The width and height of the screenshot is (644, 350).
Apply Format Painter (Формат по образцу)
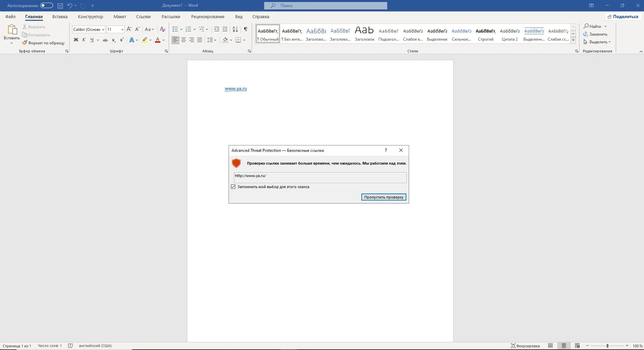(43, 43)
